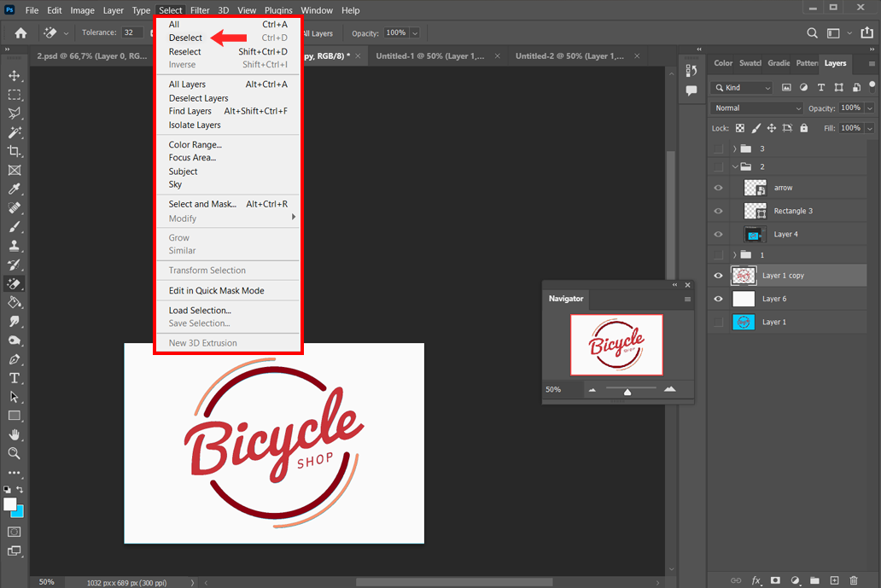Select the Move tool
Screen dimensions: 881x588
[15, 76]
